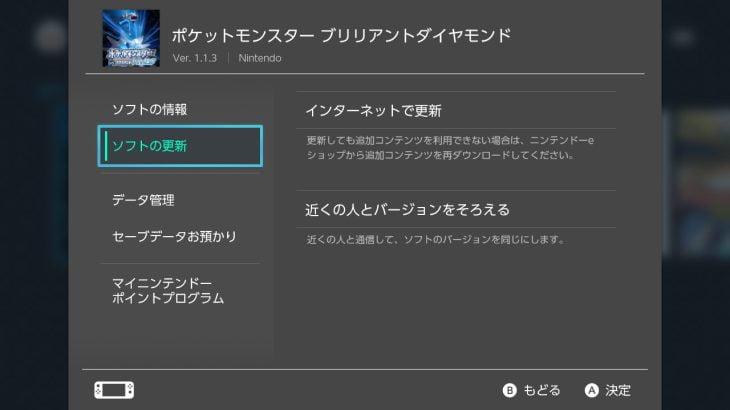
Task: Open マイニンテンドー ポイントプログラム
Action: 167,291
